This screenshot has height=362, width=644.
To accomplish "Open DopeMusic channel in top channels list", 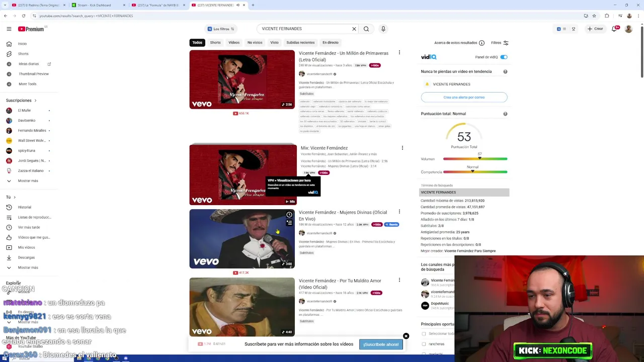I will pos(440,304).
